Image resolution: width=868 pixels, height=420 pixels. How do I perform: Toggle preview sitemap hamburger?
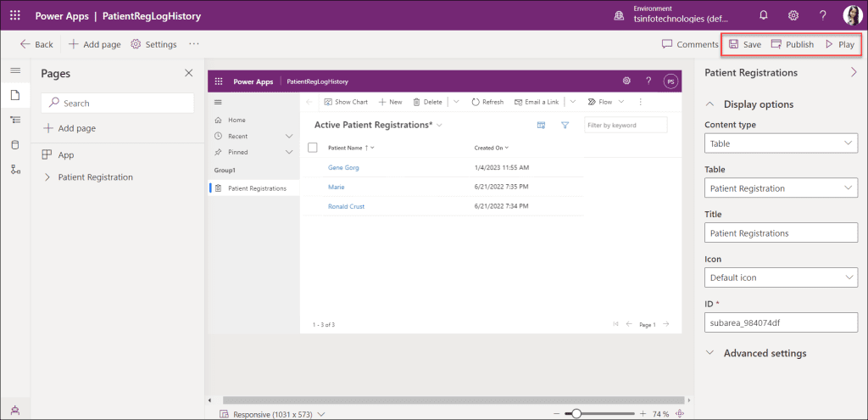(218, 102)
